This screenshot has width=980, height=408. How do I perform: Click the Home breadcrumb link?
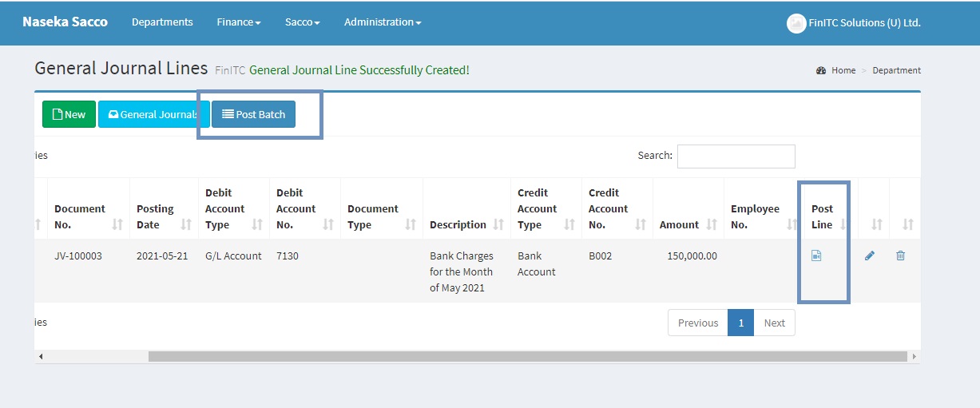843,70
